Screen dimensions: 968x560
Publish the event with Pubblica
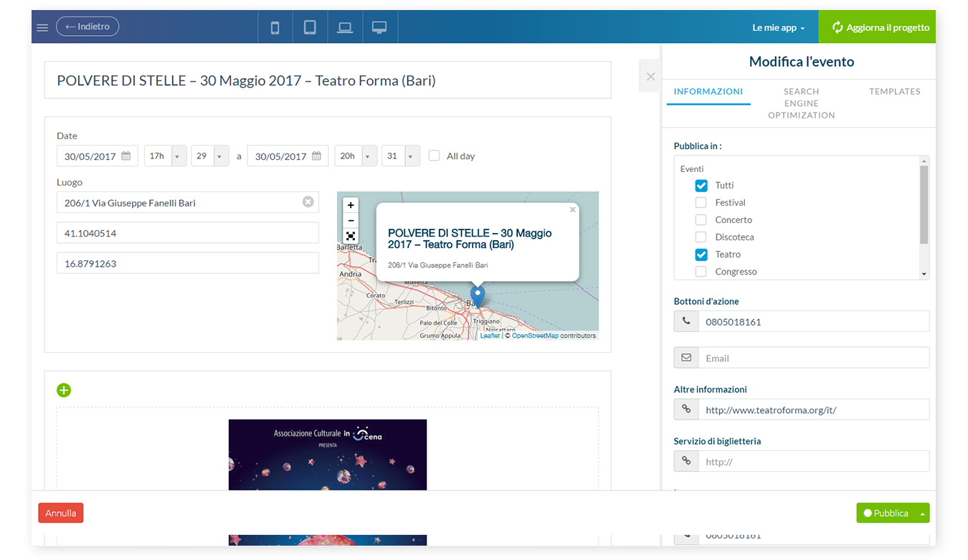pyautogui.click(x=886, y=513)
